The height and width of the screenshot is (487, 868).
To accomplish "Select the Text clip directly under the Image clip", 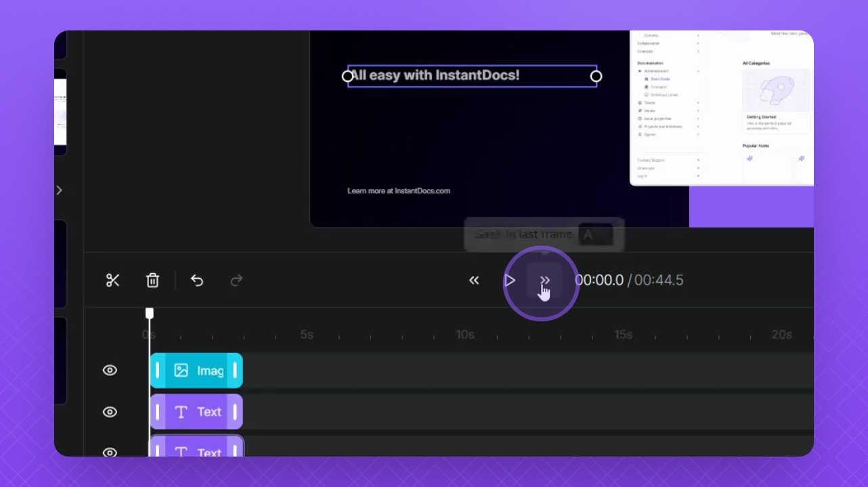I will (196, 412).
